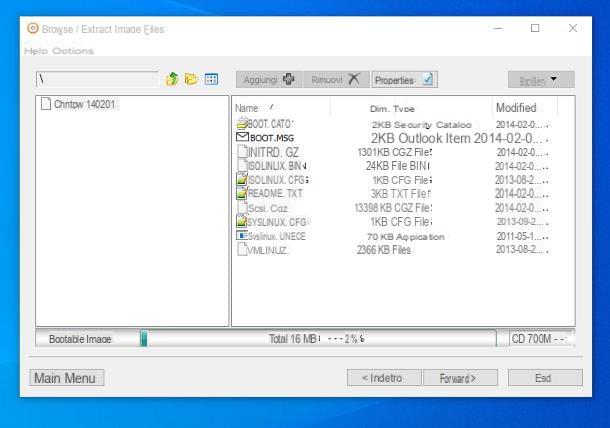Click the VMLINUZ file name

268,250
